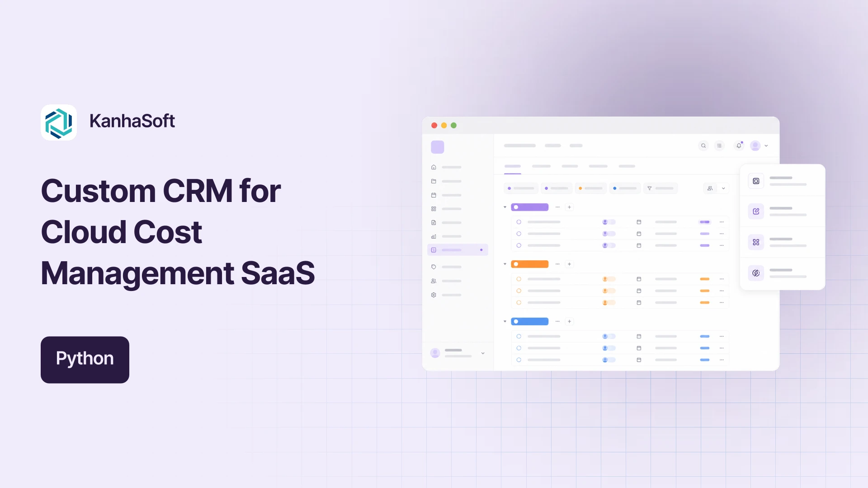868x488 pixels.
Task: Click the orange group label pill
Action: point(530,264)
